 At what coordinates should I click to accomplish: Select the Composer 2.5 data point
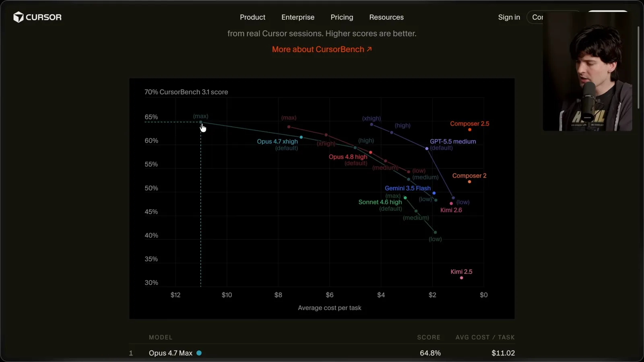(470, 130)
